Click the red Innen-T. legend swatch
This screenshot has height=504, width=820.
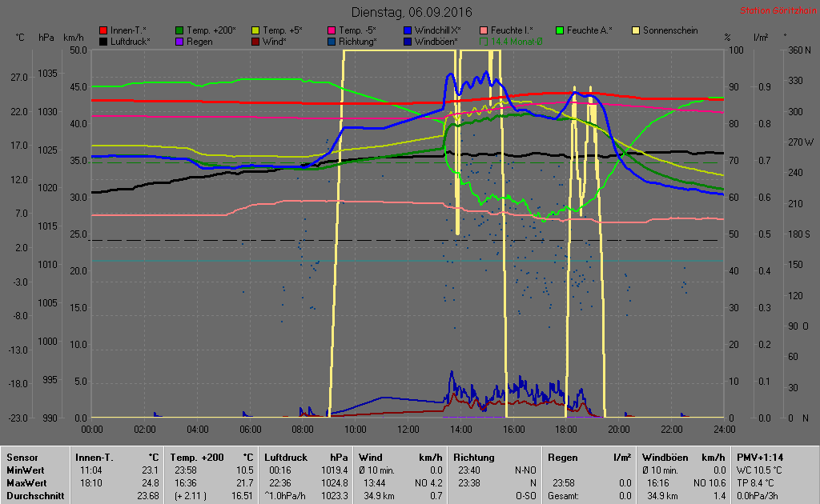click(x=103, y=30)
